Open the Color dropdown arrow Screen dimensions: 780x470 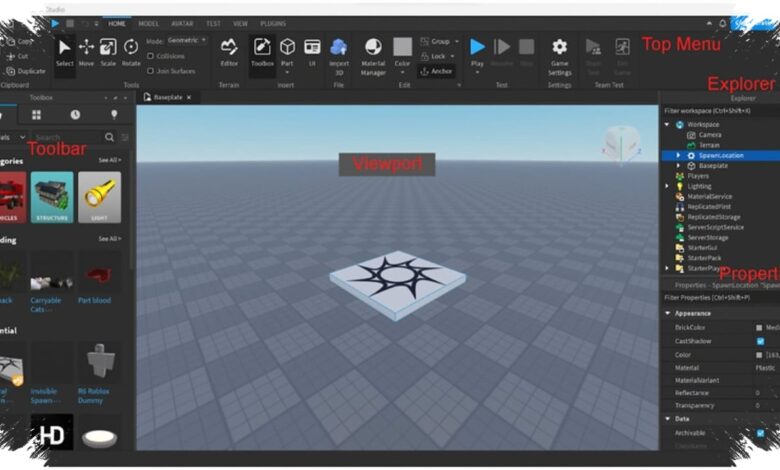click(402, 73)
